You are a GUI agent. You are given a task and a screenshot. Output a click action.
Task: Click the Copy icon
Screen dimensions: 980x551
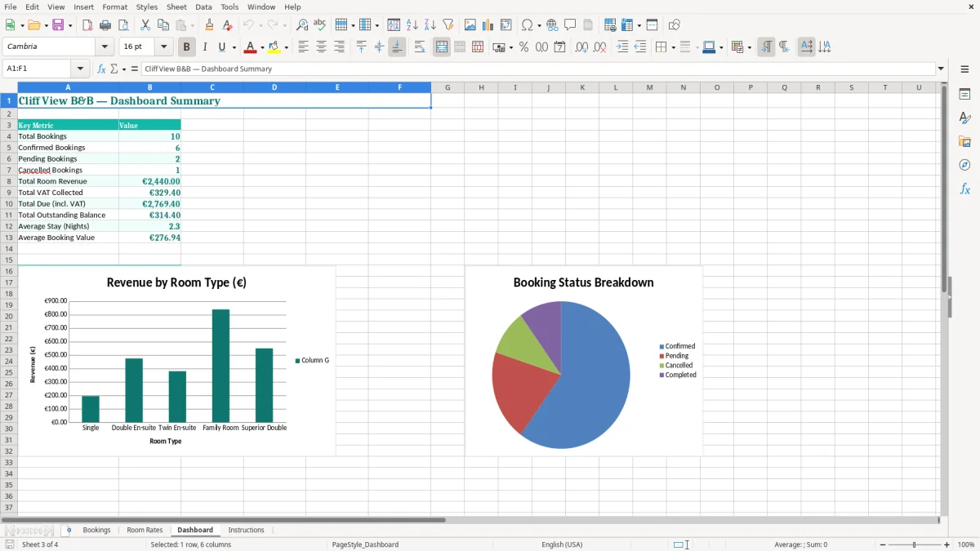coord(163,25)
